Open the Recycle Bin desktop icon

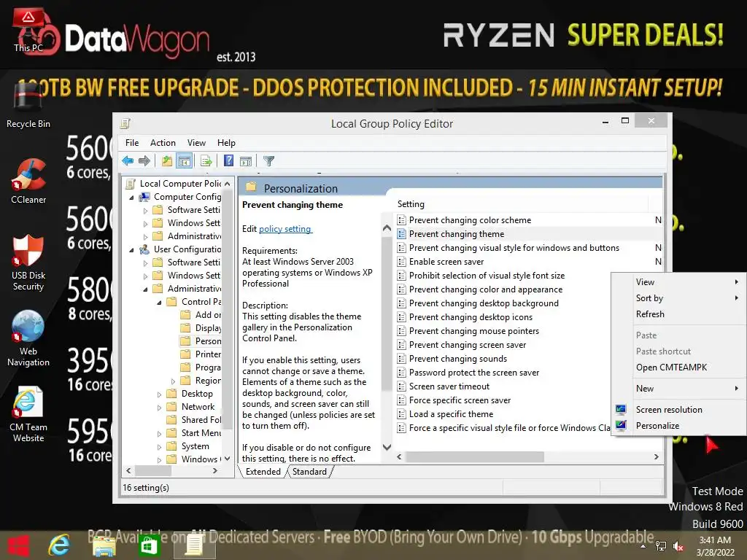[x=28, y=106]
